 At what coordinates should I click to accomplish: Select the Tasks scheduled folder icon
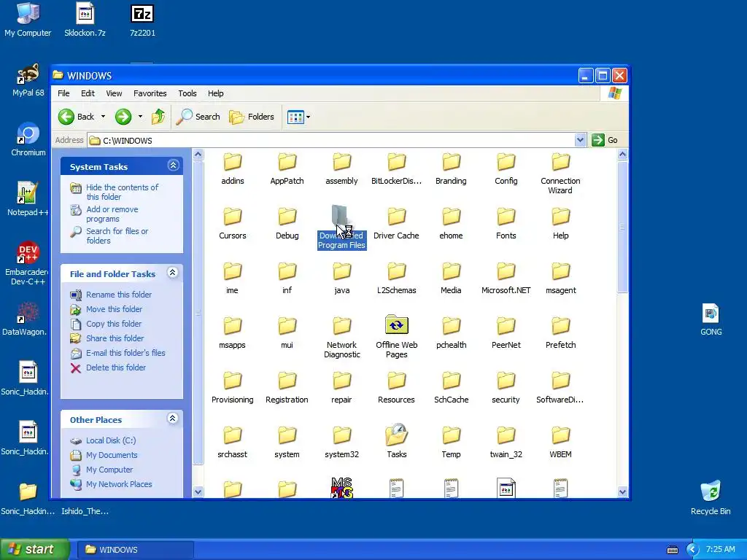pos(396,441)
